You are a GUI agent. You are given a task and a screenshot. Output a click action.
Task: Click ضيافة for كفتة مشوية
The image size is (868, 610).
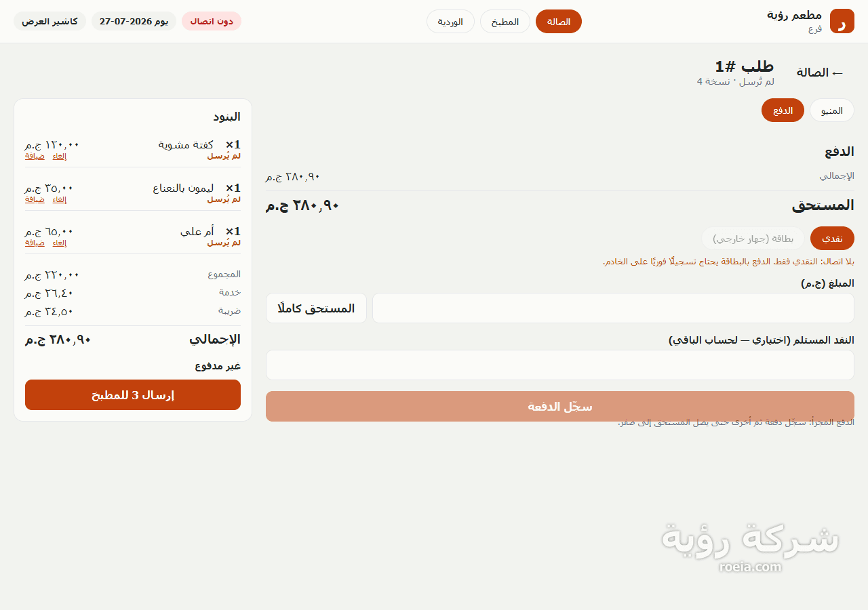coord(35,156)
